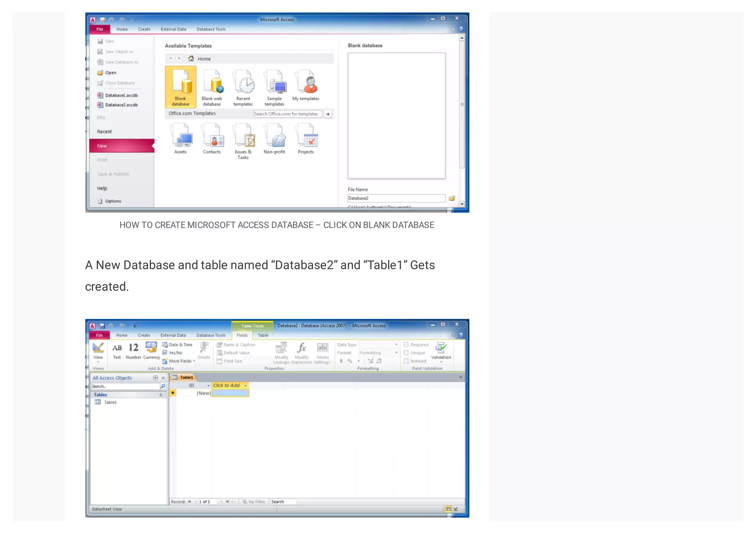This screenshot has width=756, height=534.
Task: Add a Date & Time field
Action: [177, 345]
